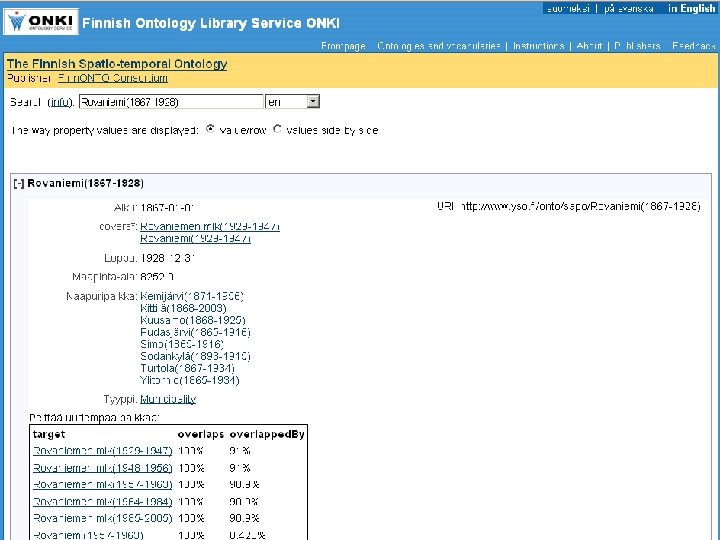Open the Instructions menu item
This screenshot has height=540, width=720.
click(539, 46)
